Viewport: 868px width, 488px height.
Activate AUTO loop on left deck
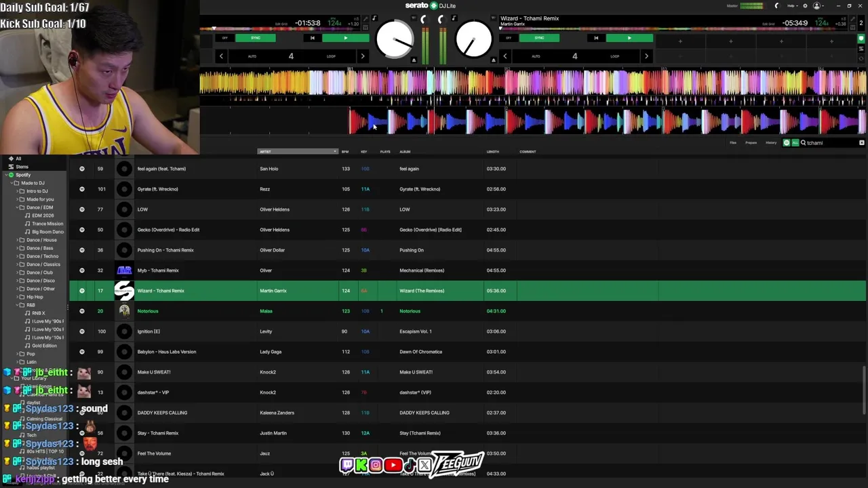(252, 56)
